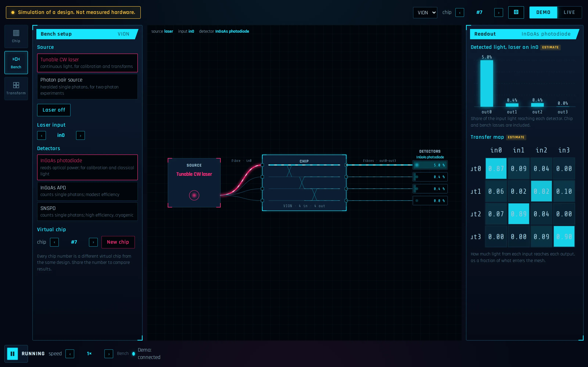Click the out0 bar in detected light chart

487,83
